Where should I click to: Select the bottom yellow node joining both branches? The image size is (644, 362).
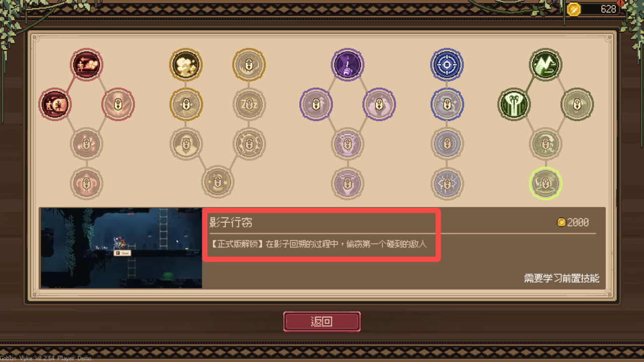pos(218,182)
